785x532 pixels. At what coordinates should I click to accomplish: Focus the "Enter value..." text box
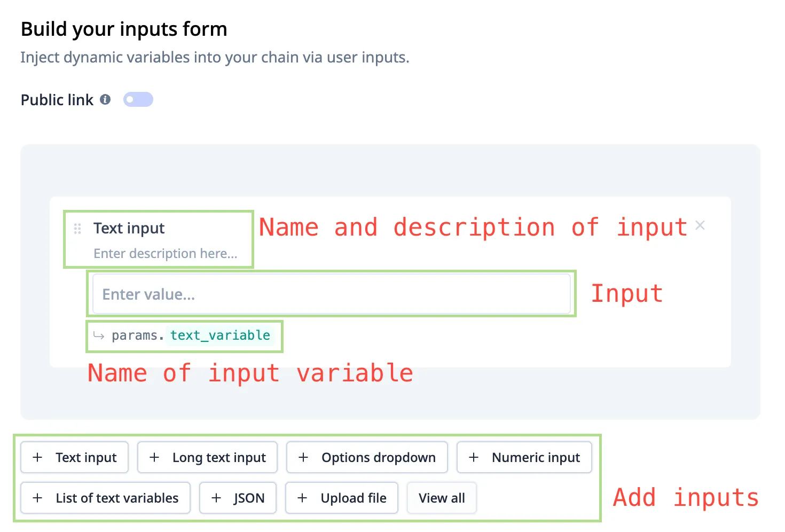coord(331,294)
